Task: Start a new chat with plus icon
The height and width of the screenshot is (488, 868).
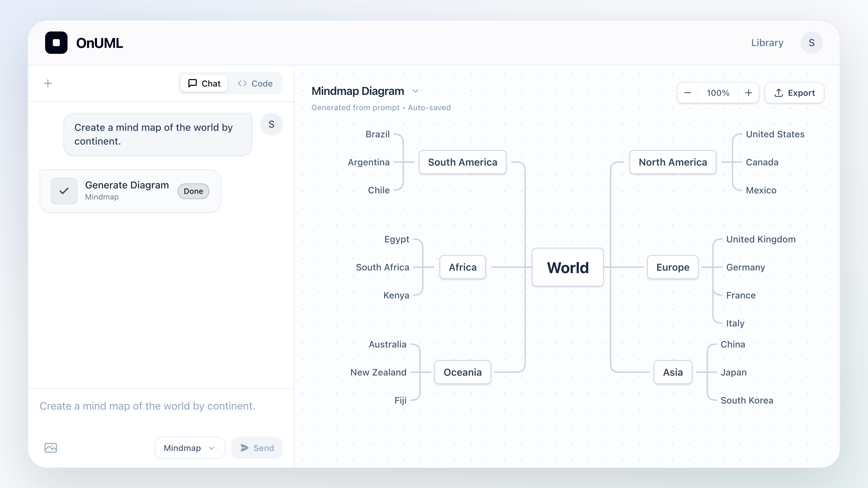Action: coord(48,83)
